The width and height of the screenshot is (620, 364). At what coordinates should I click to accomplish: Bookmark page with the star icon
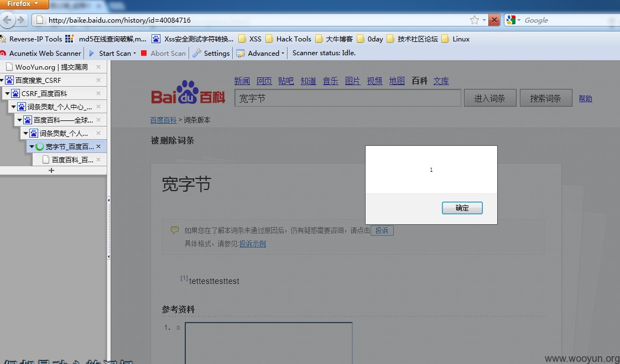click(475, 20)
